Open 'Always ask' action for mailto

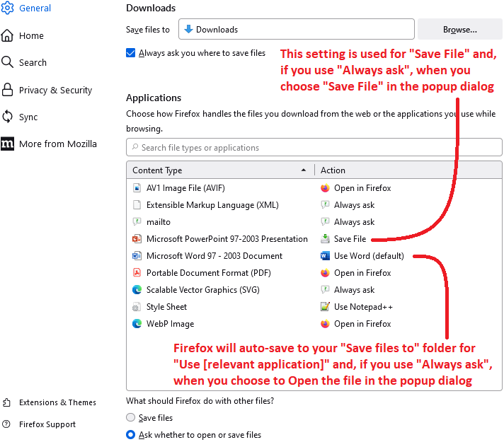(x=354, y=222)
